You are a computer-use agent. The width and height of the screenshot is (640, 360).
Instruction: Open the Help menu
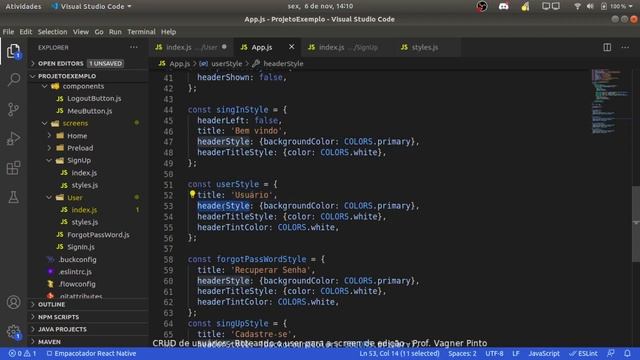tap(168, 32)
